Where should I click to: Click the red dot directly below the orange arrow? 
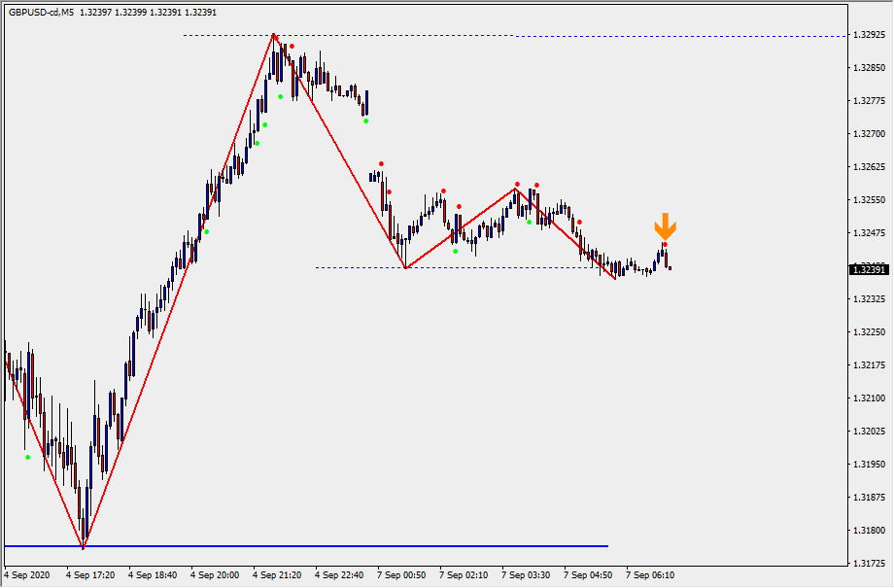(665, 245)
